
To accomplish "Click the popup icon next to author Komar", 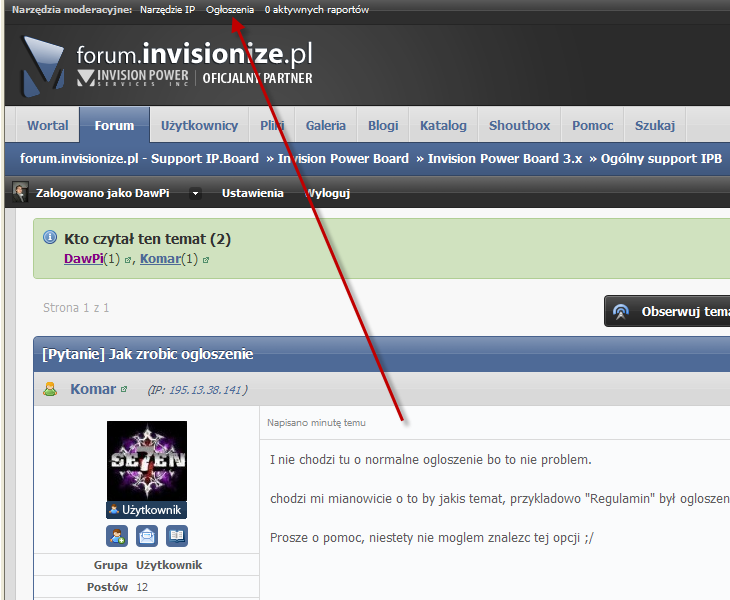I will pyautogui.click(x=124, y=389).
